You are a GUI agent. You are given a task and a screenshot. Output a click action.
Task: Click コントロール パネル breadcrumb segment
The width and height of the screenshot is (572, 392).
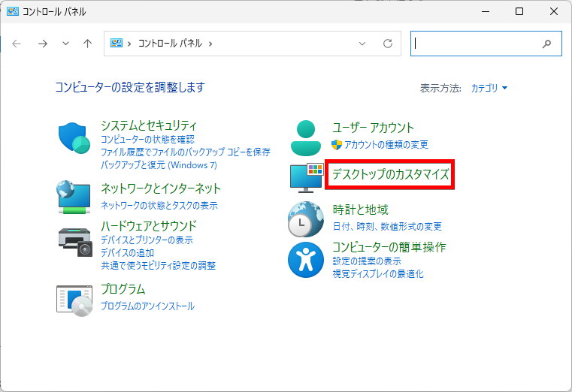170,44
